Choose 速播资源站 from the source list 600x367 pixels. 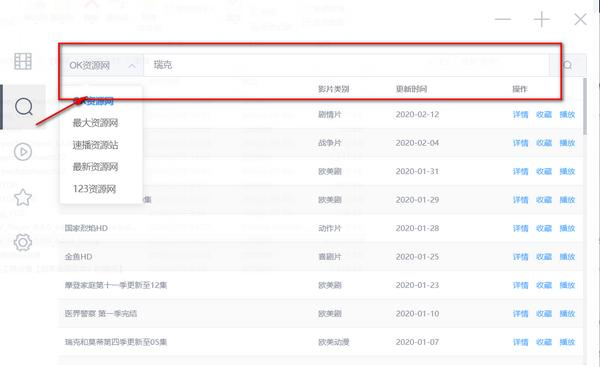click(x=95, y=145)
